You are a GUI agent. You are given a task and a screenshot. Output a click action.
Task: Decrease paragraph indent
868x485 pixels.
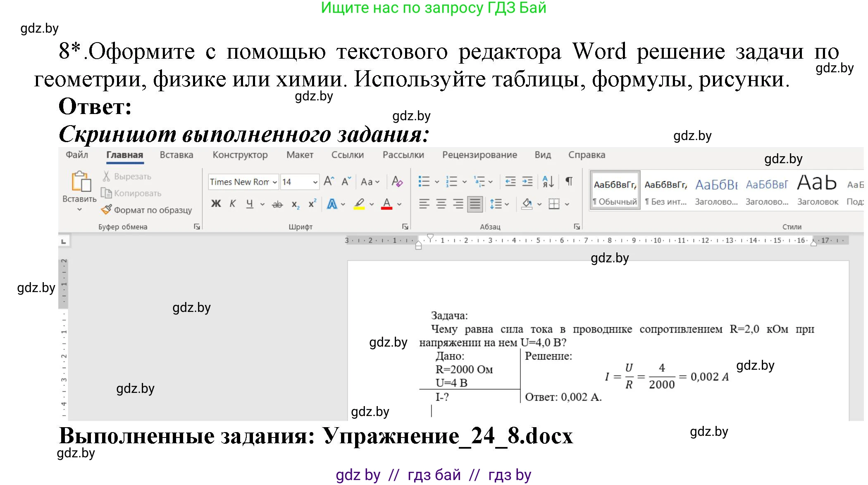click(x=510, y=181)
